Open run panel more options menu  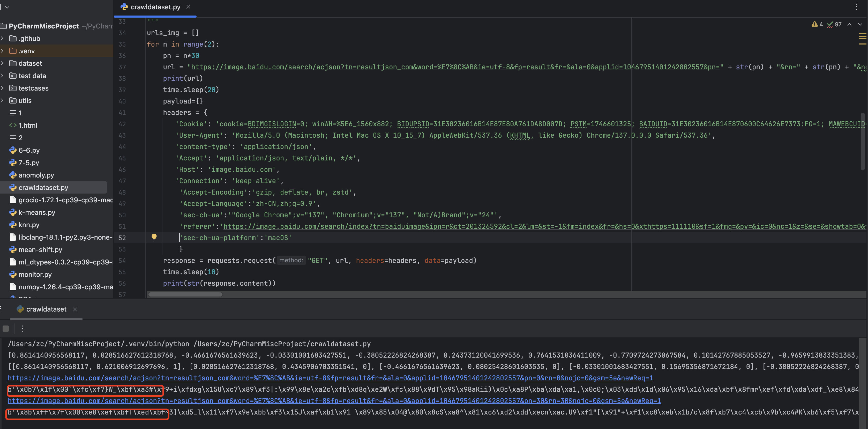23,329
